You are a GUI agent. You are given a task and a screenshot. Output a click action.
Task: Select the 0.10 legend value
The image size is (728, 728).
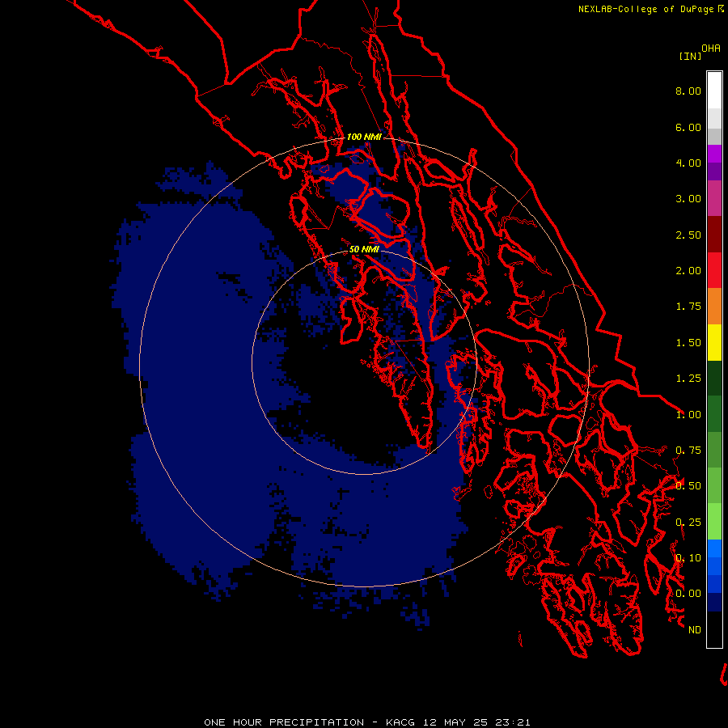(x=688, y=558)
